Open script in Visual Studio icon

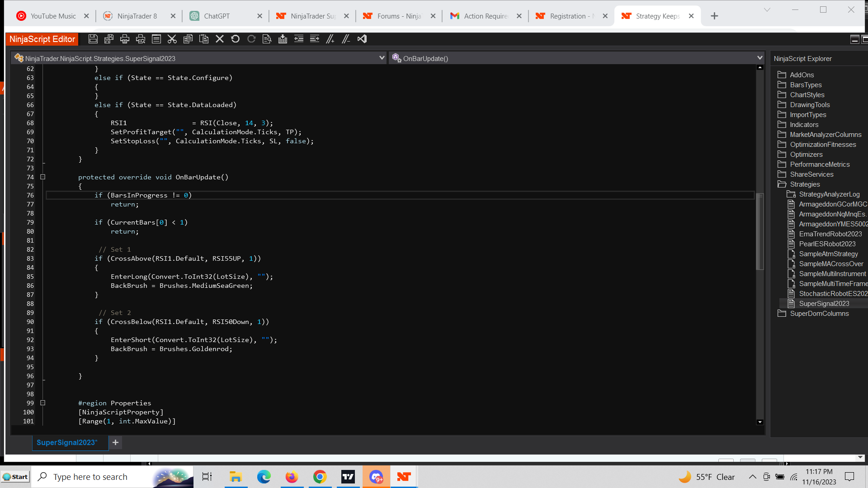(362, 39)
